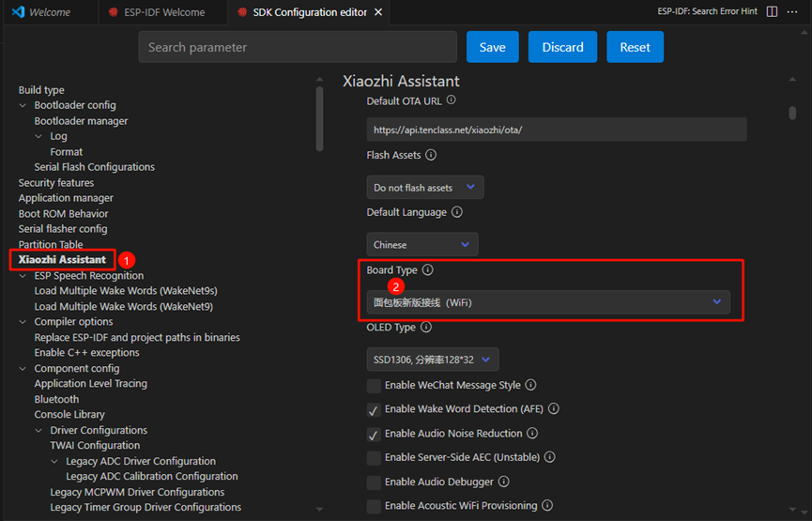Screen dimensions: 812x521
Task: Select TWAI Configuration item
Action: (x=95, y=445)
